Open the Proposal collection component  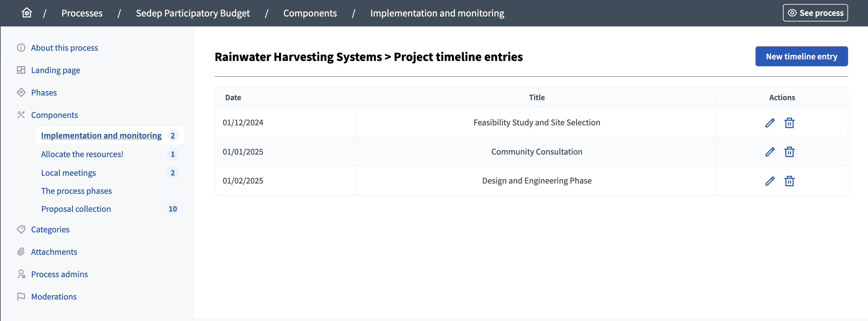click(x=76, y=209)
